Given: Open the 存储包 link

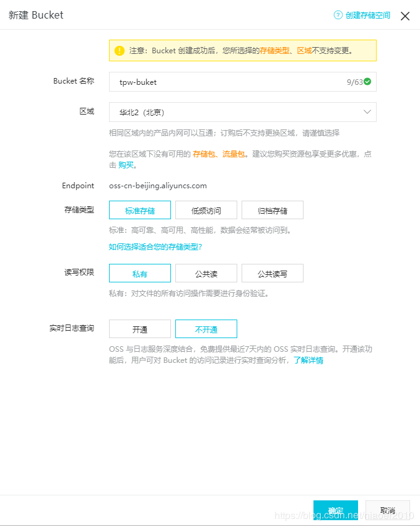Looking at the screenshot, I should (204, 154).
